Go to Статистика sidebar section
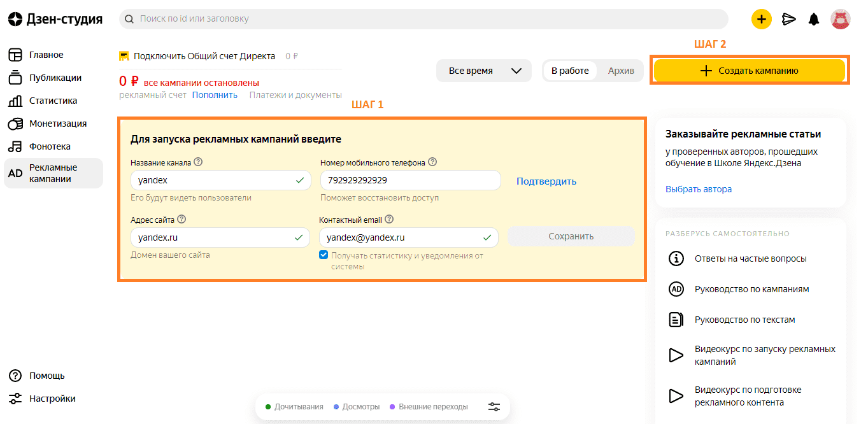This screenshot has height=424, width=868. click(x=53, y=101)
